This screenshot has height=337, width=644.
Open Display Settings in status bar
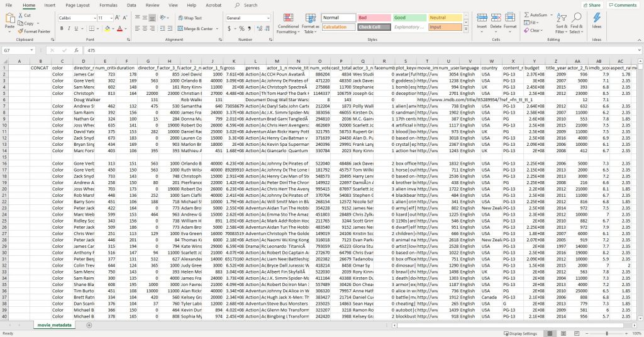[520, 333]
